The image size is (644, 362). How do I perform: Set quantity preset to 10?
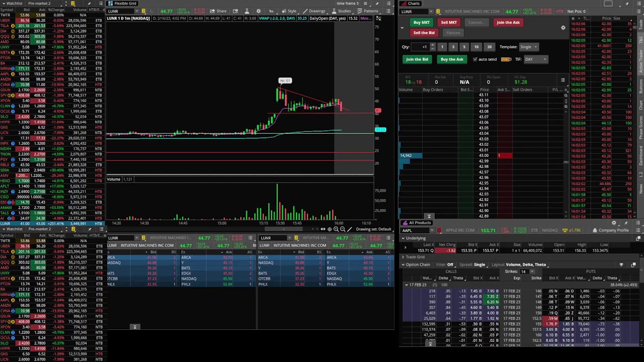(476, 47)
